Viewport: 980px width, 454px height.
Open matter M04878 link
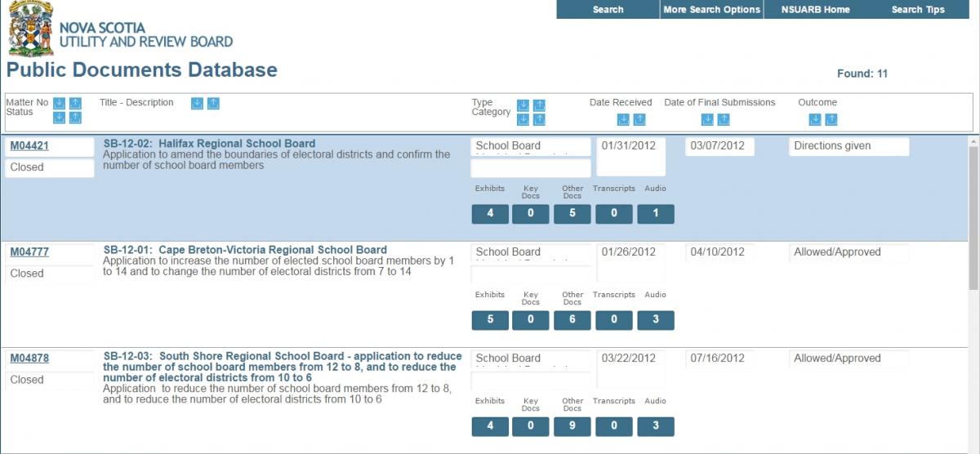coord(29,358)
